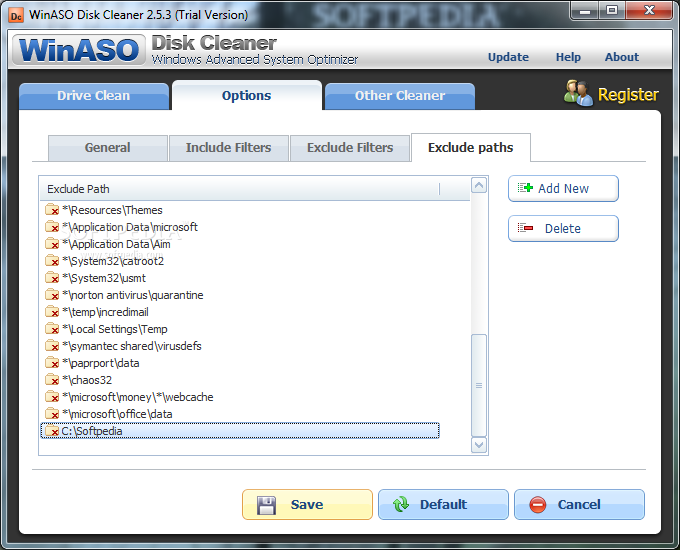Click the folder icon beside *\Local Settings\Temp

pyautogui.click(x=52, y=329)
